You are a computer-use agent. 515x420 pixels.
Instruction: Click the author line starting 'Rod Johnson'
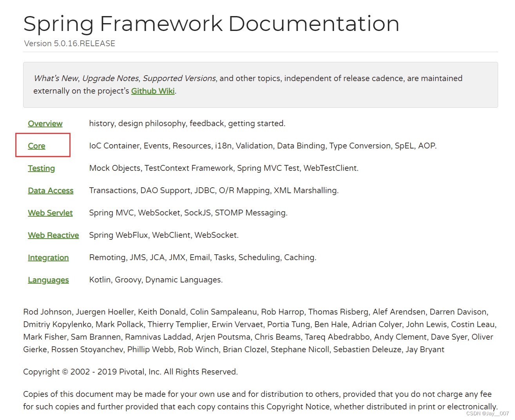[x=256, y=312]
